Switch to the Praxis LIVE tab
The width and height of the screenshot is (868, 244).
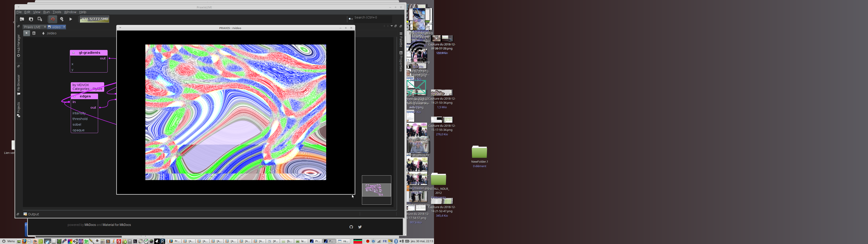pos(32,27)
